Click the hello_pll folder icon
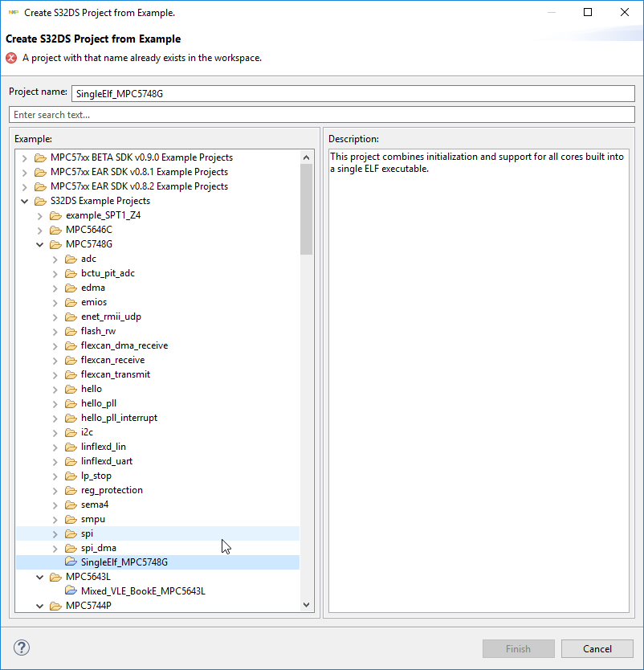 (71, 403)
